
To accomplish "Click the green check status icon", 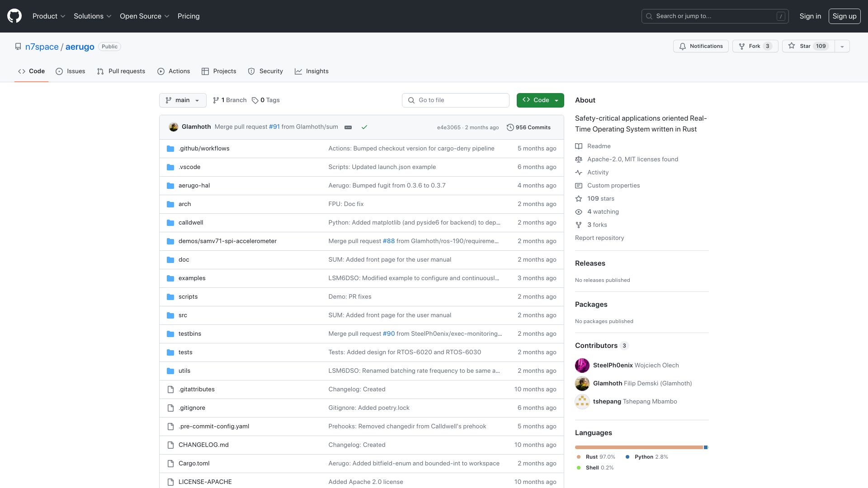I will point(364,127).
